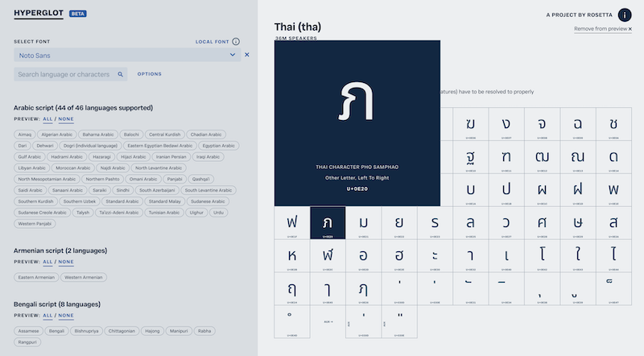Toggle the Urdu language tag
Image resolution: width=644 pixels, height=356 pixels.
pyautogui.click(x=218, y=213)
